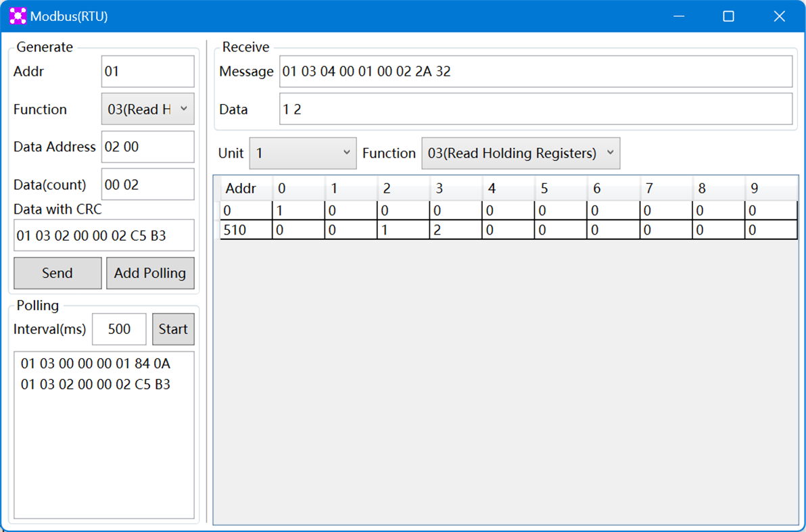
Task: Edit the Data Address field showing 02 00
Action: click(147, 147)
